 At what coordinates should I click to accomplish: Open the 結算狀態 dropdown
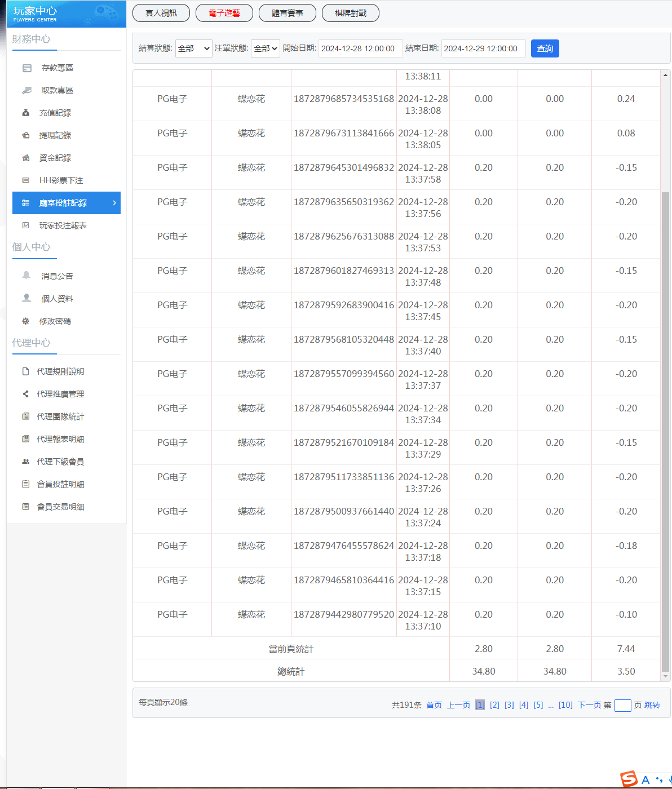point(193,48)
